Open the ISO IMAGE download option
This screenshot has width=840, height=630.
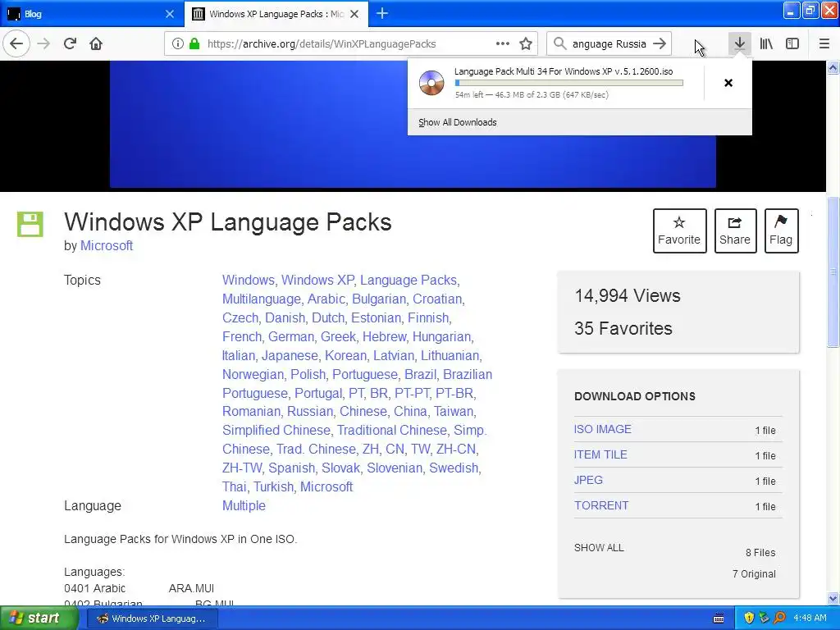pos(603,429)
